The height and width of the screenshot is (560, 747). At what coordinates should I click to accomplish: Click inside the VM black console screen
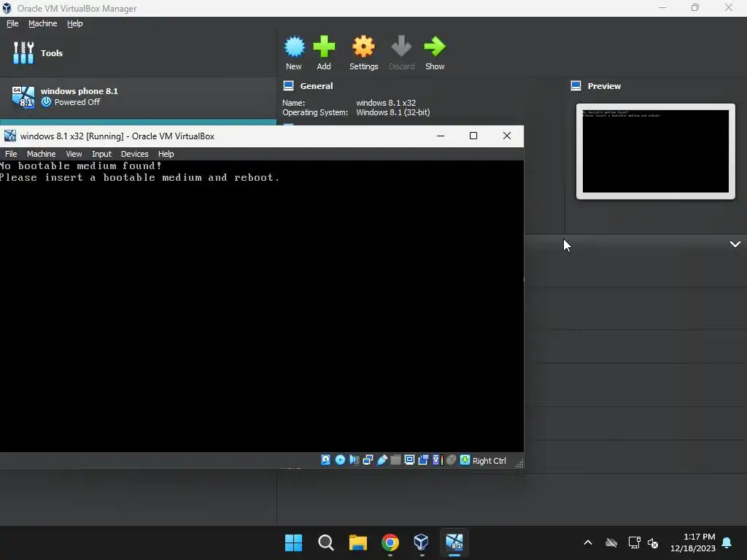tap(262, 306)
